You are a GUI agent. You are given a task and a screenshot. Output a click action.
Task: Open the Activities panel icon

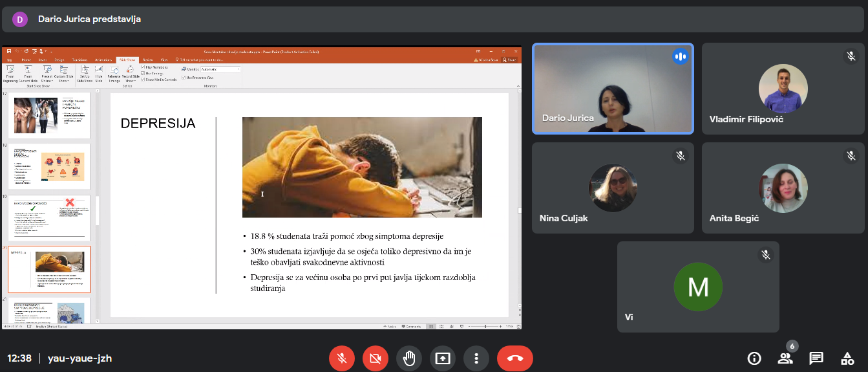847,358
